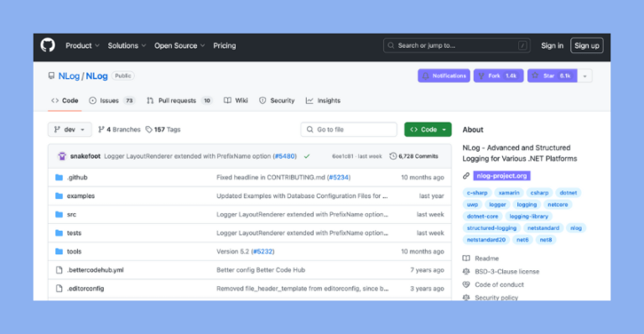Click the bell icon in Notifications button

click(x=425, y=76)
